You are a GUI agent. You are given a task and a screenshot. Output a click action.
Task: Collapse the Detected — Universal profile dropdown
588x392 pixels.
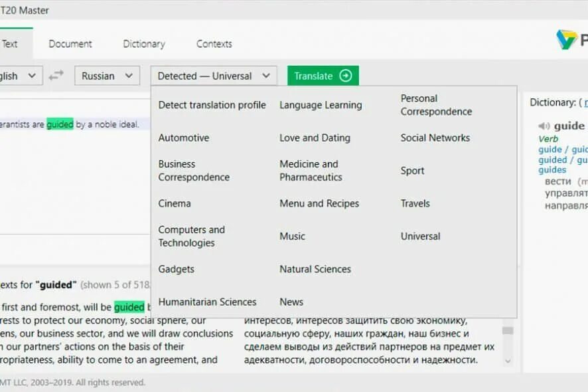click(x=214, y=76)
